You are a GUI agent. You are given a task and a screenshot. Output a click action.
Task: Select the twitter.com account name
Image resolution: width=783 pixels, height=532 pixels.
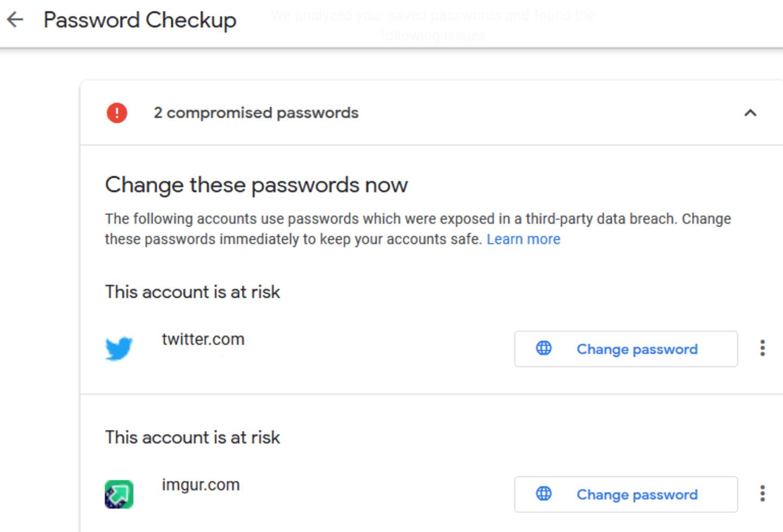pos(203,339)
